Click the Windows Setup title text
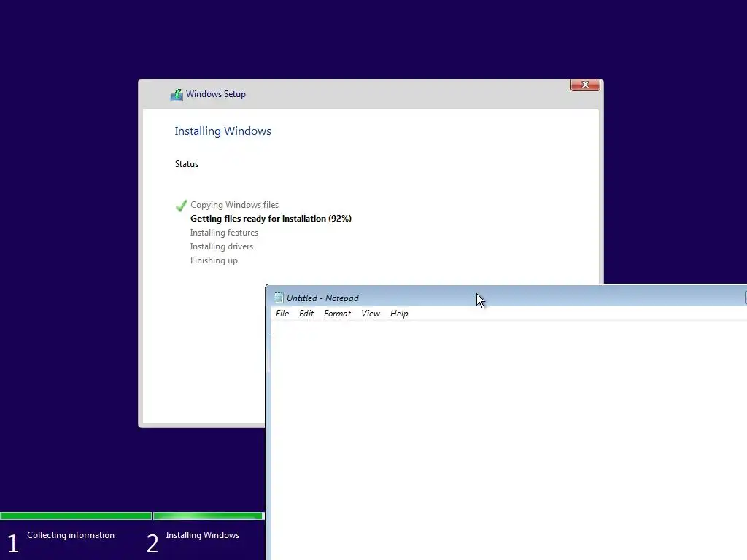 click(216, 94)
